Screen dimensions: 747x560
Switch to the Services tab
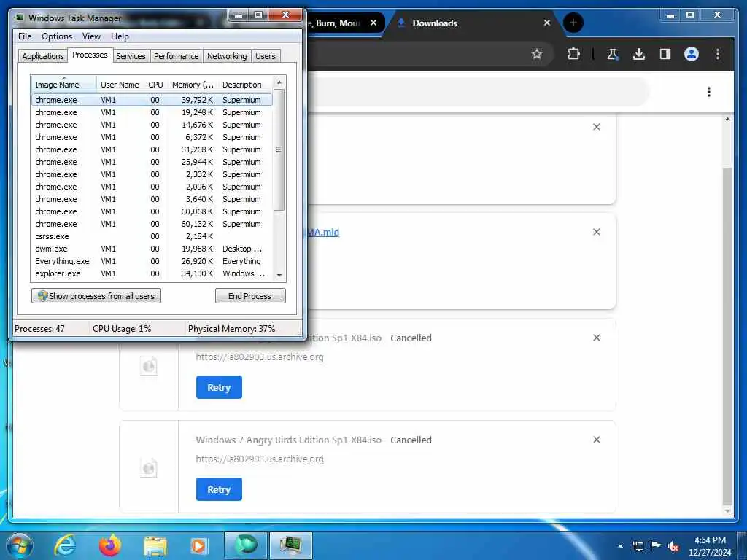tap(131, 56)
